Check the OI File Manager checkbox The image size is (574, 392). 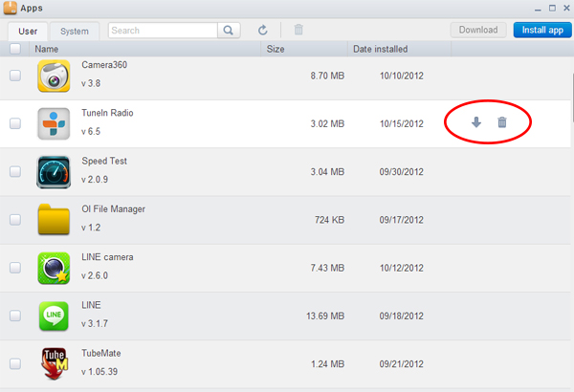[15, 220]
